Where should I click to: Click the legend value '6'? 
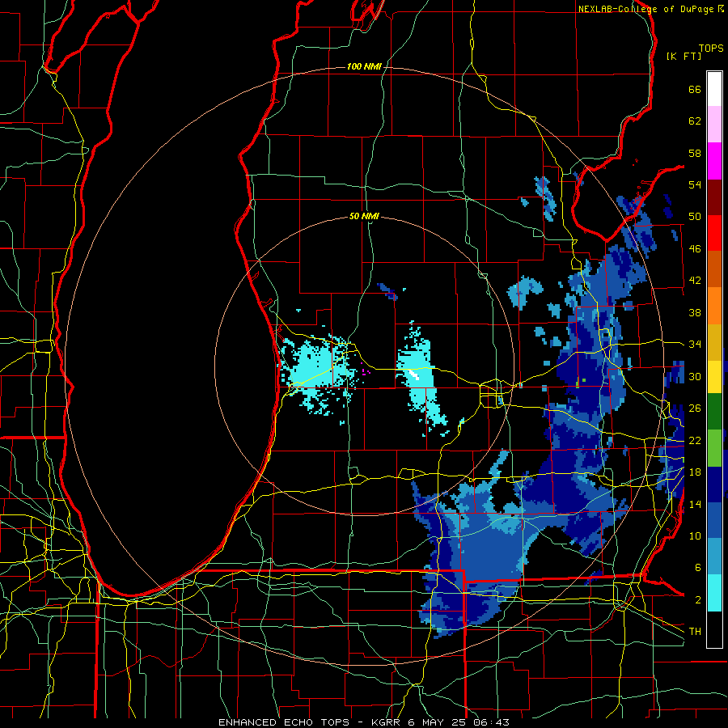(x=697, y=568)
